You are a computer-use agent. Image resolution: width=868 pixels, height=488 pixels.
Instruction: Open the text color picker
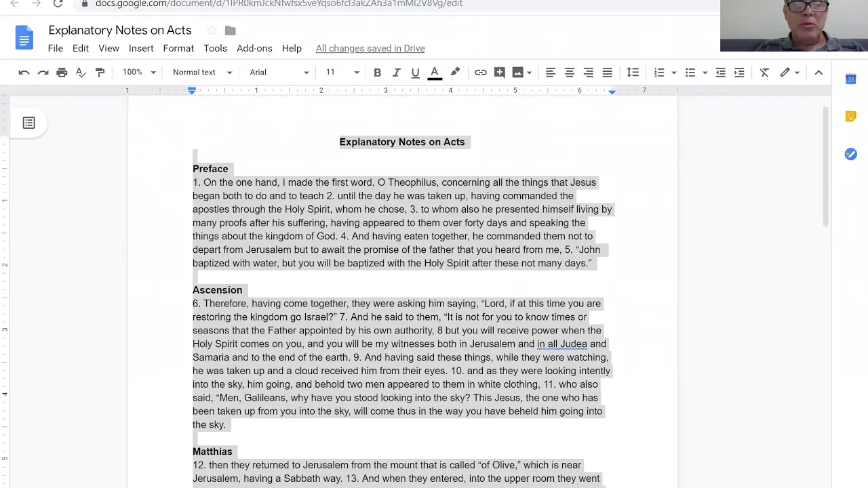(435, 73)
